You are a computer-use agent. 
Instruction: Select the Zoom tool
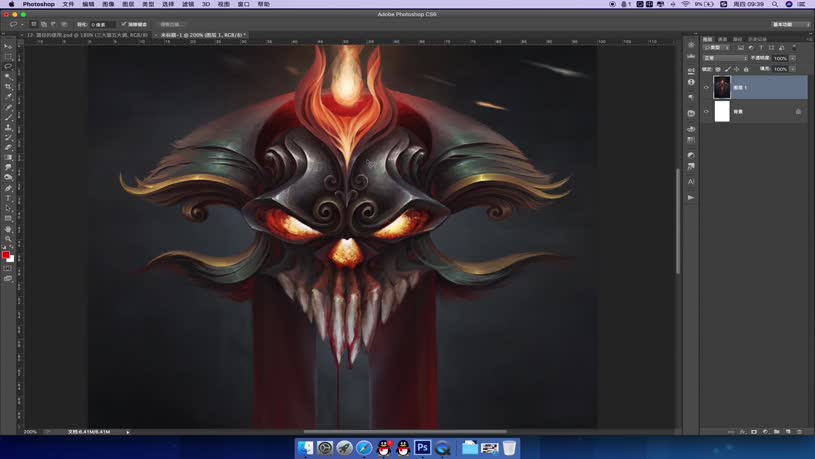tap(8, 239)
